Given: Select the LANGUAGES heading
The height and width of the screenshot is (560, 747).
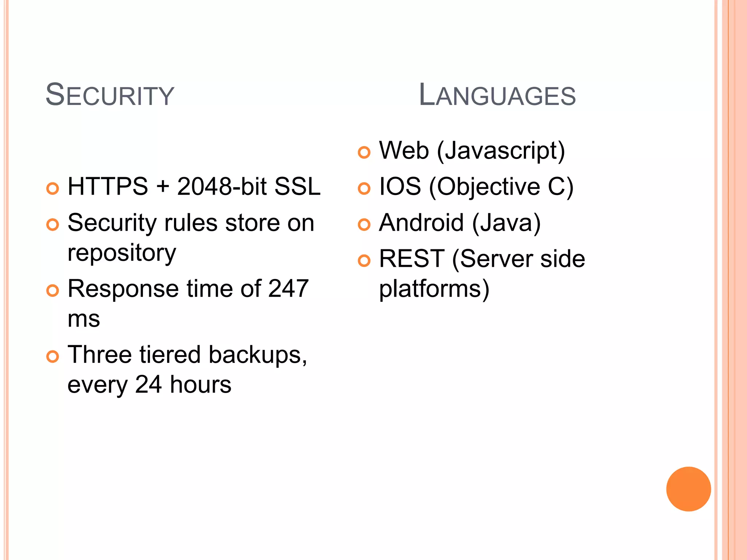Looking at the screenshot, I should coord(497,95).
